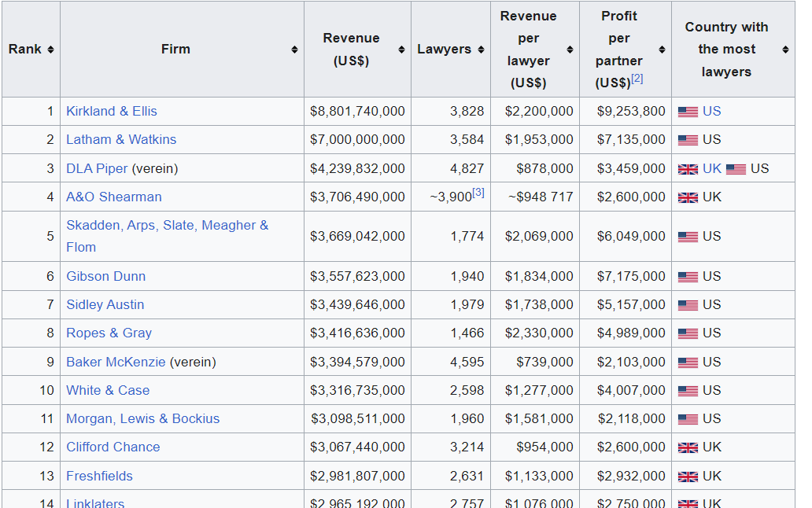Select lawyers count 4,827
The width and height of the screenshot is (812, 508).
pos(467,168)
